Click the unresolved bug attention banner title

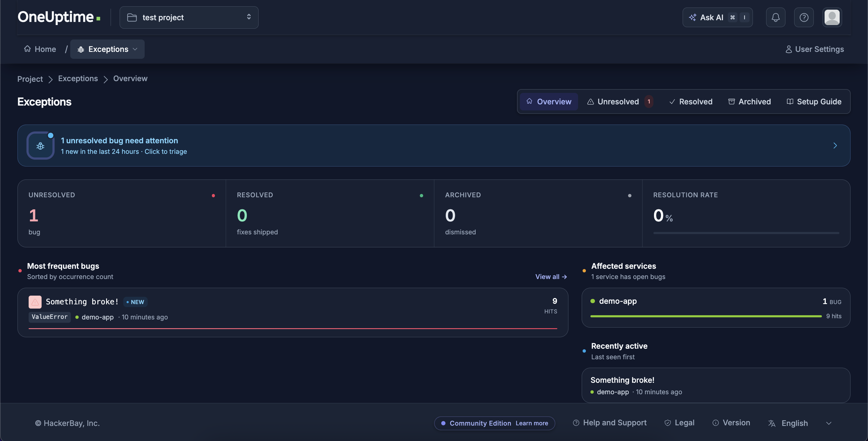coord(119,141)
